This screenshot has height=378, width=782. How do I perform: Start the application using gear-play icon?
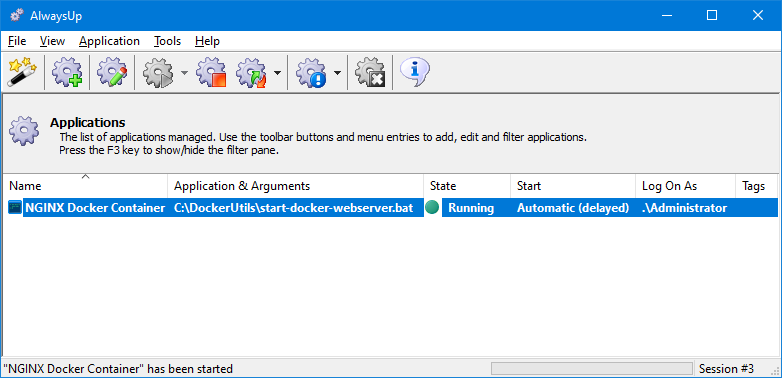coord(158,72)
